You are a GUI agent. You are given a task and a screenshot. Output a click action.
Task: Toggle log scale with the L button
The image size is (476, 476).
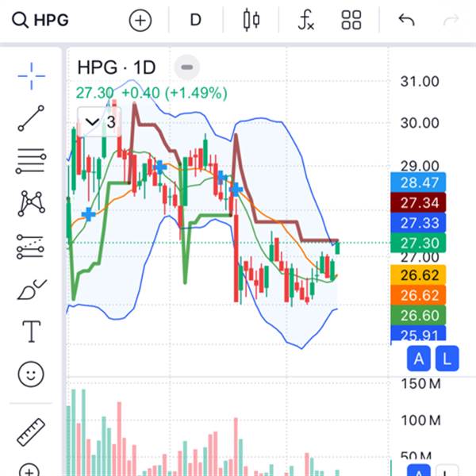pos(447,359)
